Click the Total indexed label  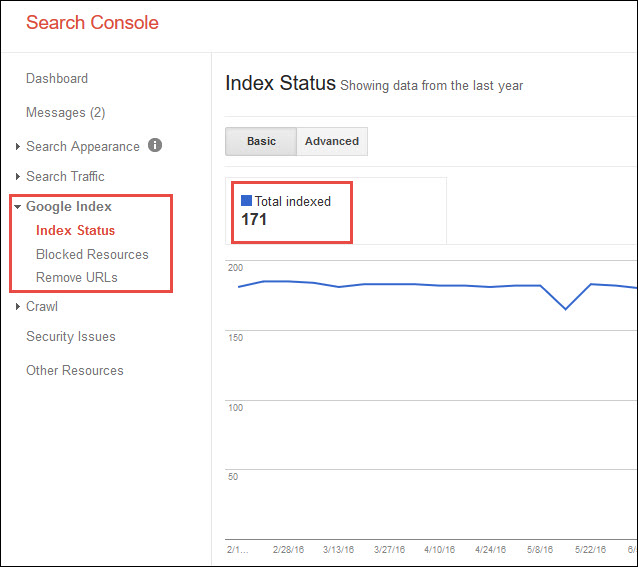[293, 201]
